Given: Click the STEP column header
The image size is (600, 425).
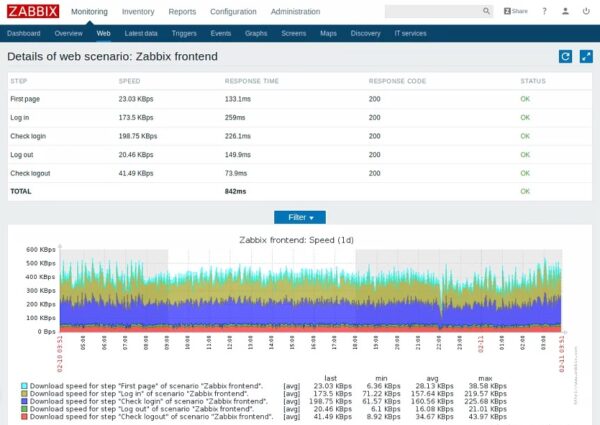Looking at the screenshot, I should pyautogui.click(x=19, y=81).
